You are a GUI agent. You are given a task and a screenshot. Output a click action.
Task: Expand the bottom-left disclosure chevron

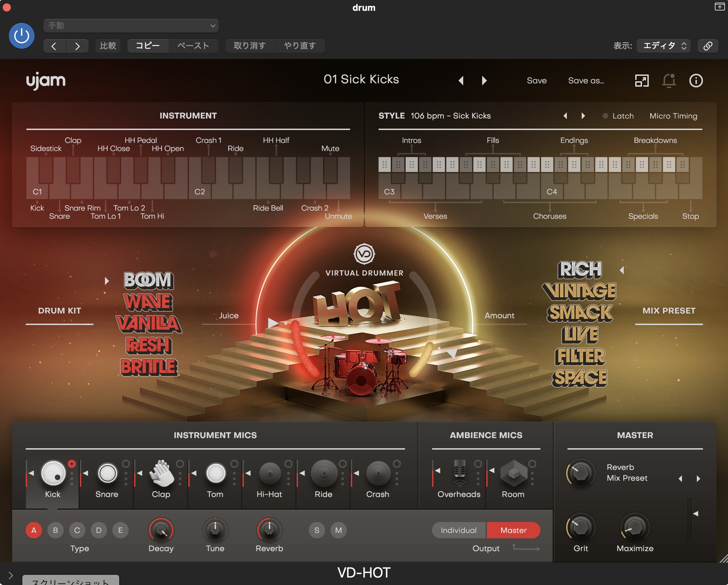pos(10,575)
